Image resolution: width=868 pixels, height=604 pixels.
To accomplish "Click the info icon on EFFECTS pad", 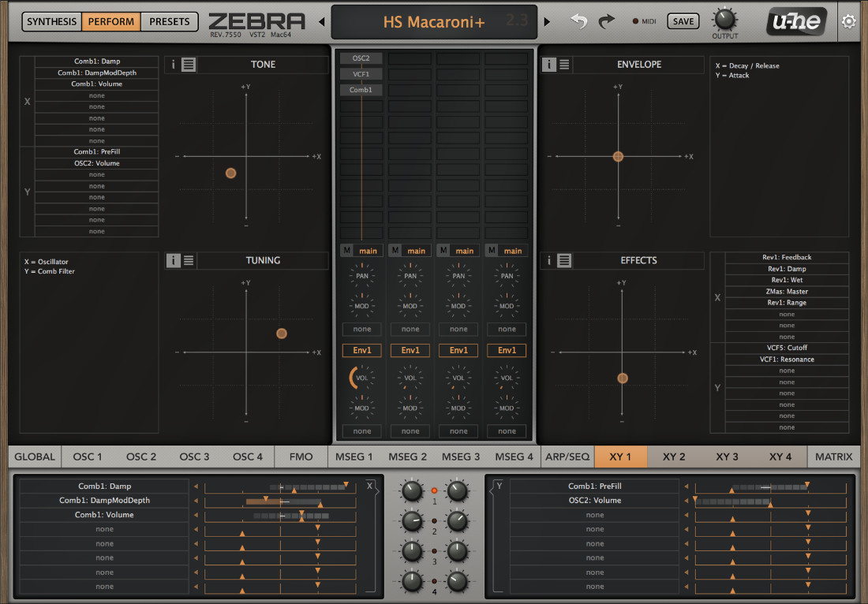I will [x=549, y=260].
